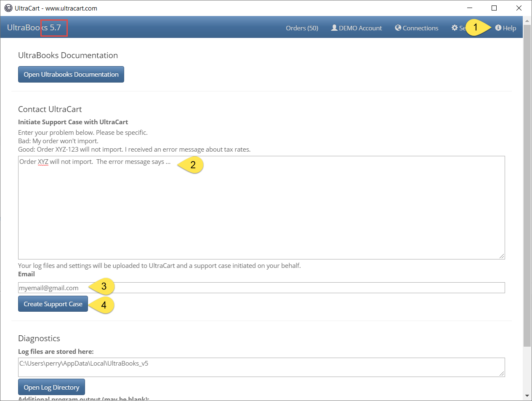Screen dimensions: 532x401
Task: Click the scrollbar up arrow
Action: pyautogui.click(x=527, y=20)
